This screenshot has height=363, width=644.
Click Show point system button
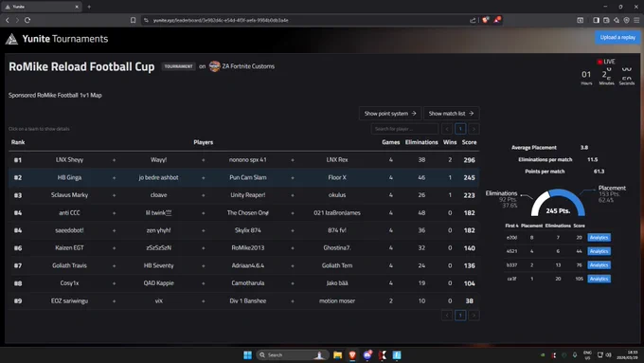point(390,114)
